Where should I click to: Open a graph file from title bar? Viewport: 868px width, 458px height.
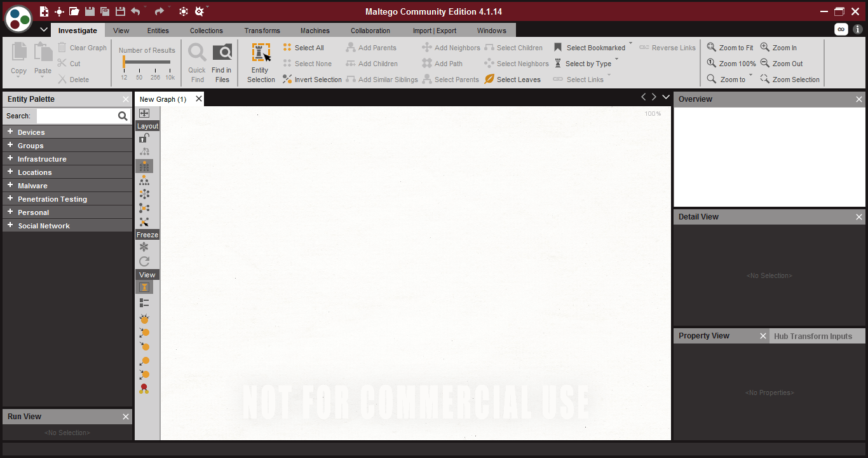pyautogui.click(x=74, y=11)
